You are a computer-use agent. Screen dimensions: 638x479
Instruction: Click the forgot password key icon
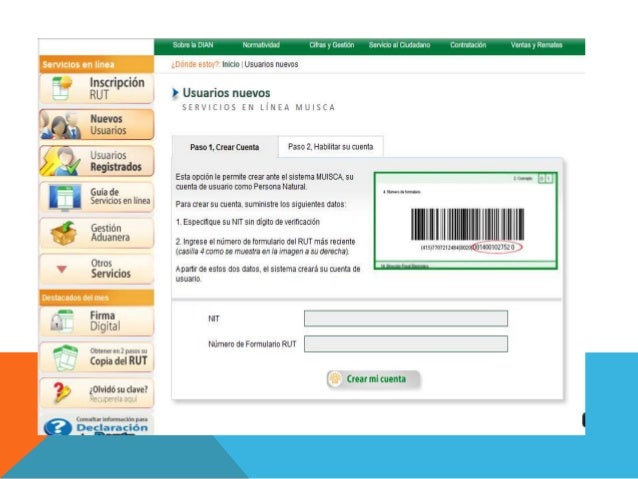click(62, 393)
